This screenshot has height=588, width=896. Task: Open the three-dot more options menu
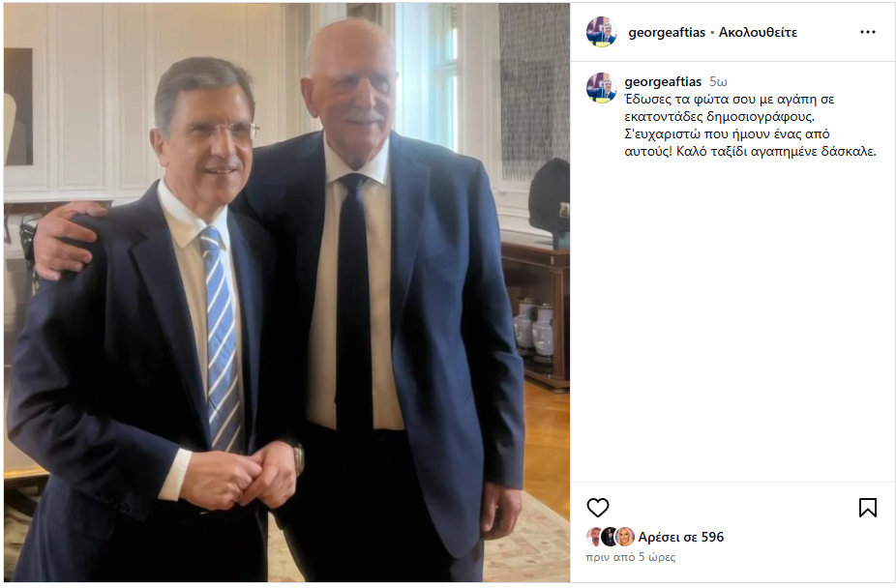(867, 32)
